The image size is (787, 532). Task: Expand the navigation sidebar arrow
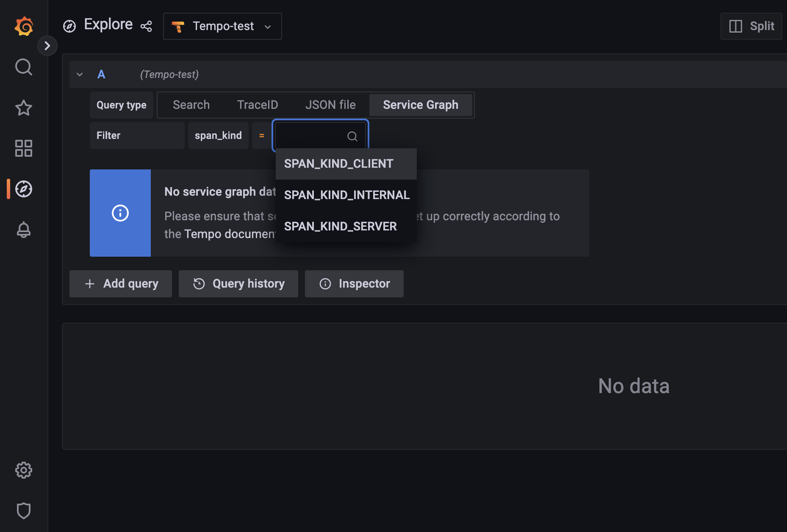point(47,45)
